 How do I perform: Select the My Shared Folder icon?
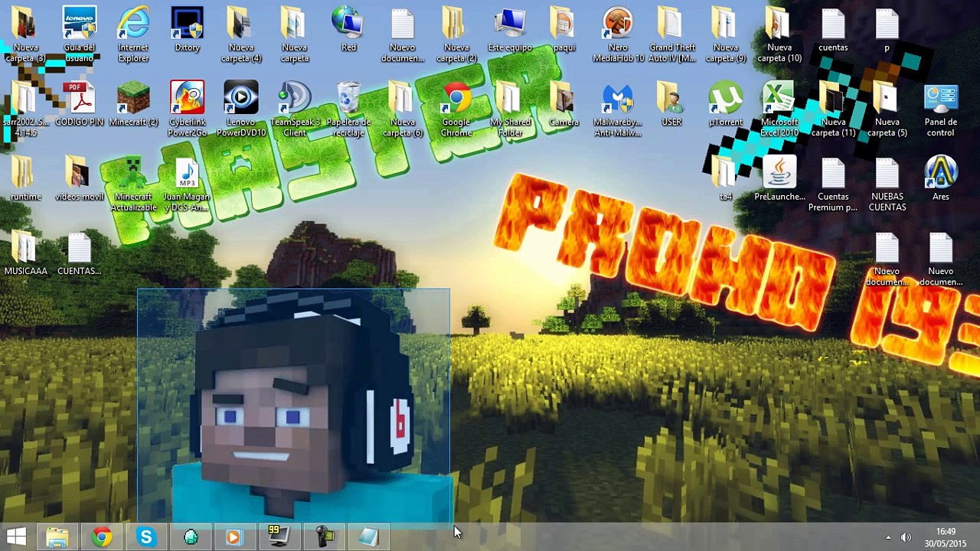point(510,109)
